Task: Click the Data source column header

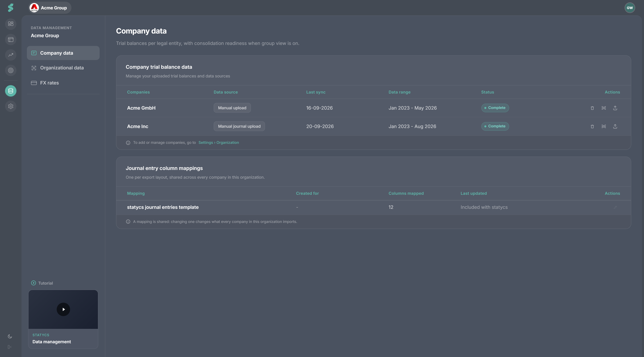Action: (x=226, y=92)
